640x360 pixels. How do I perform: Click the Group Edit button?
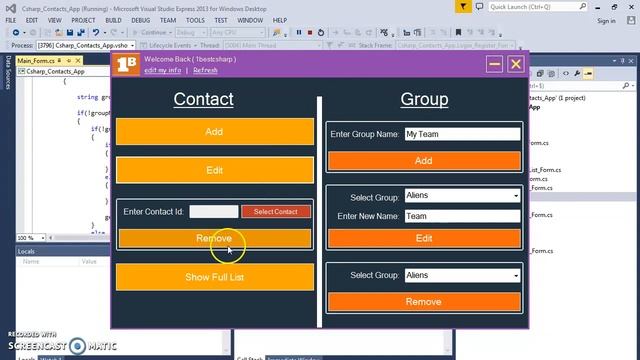424,238
